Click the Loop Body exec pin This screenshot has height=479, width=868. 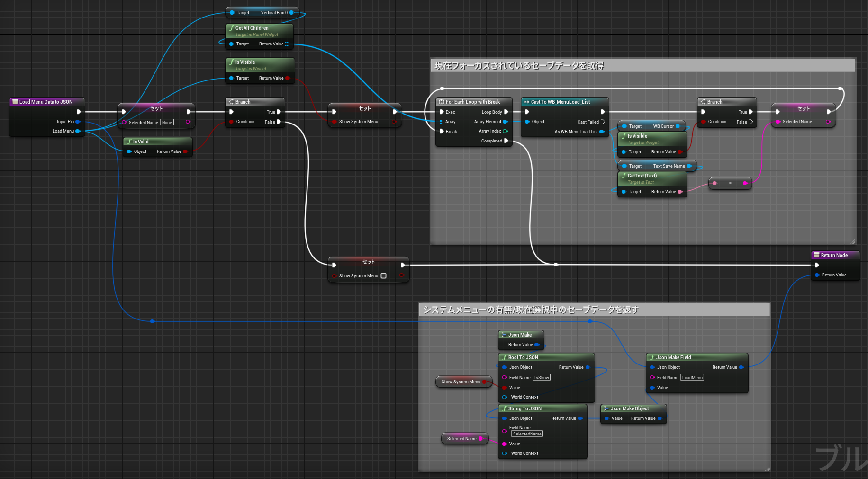[x=506, y=112]
